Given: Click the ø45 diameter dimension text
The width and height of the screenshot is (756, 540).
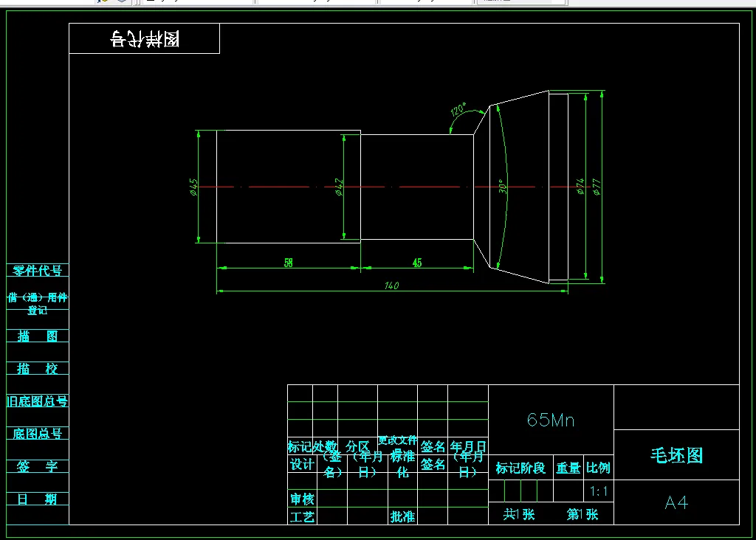Looking at the screenshot, I should pos(193,187).
